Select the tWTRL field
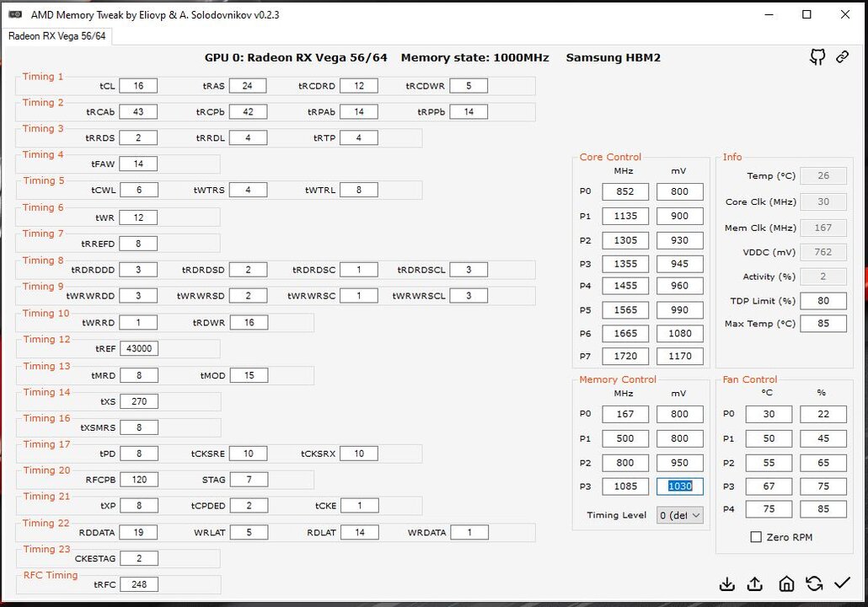Screen dimensions: 868x607 click(x=359, y=190)
